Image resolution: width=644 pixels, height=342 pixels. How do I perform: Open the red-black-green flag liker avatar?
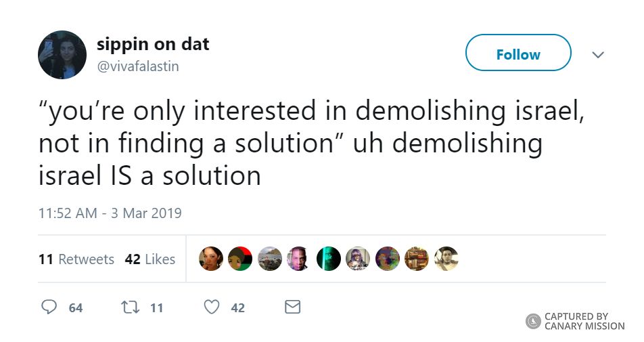pyautogui.click(x=240, y=258)
